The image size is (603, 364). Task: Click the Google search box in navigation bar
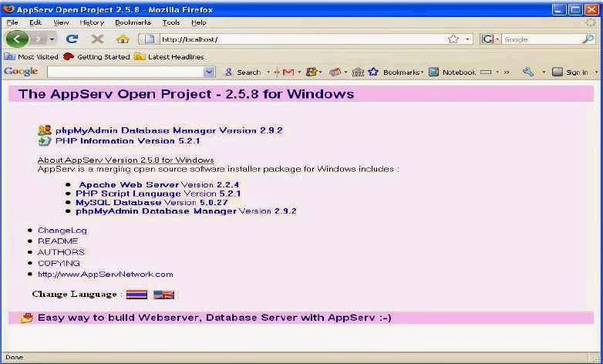pos(541,39)
